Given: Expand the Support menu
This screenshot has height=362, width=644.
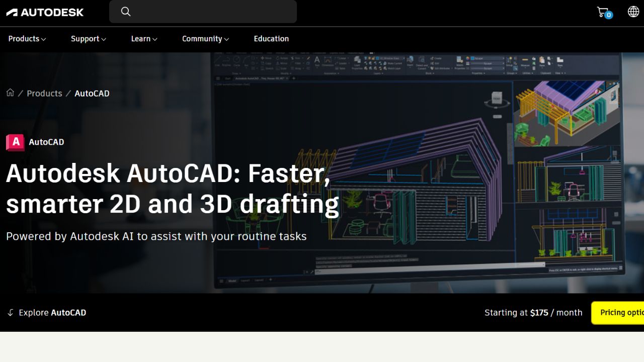Looking at the screenshot, I should click(89, 39).
